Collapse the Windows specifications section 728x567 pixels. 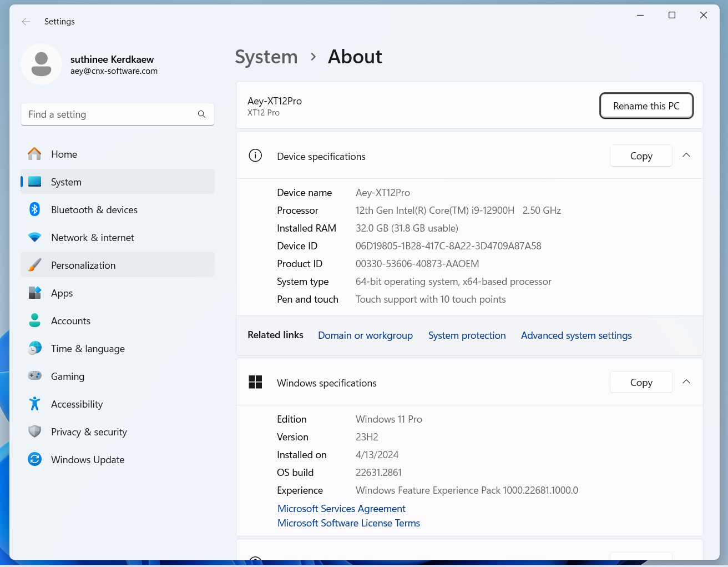[x=686, y=382]
